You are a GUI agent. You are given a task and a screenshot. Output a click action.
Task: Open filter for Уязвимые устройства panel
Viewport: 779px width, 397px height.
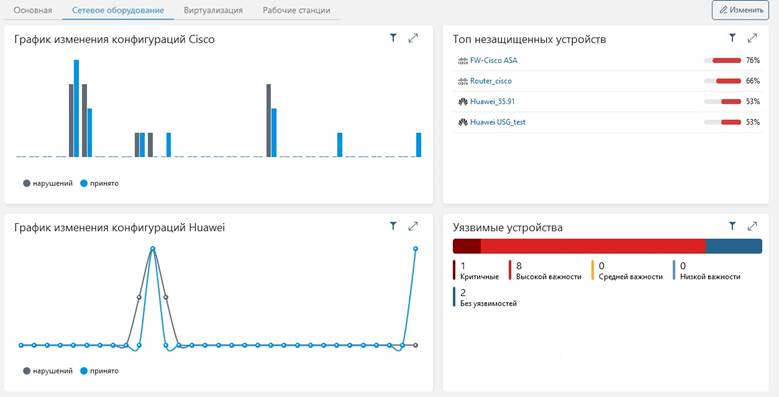(x=732, y=226)
